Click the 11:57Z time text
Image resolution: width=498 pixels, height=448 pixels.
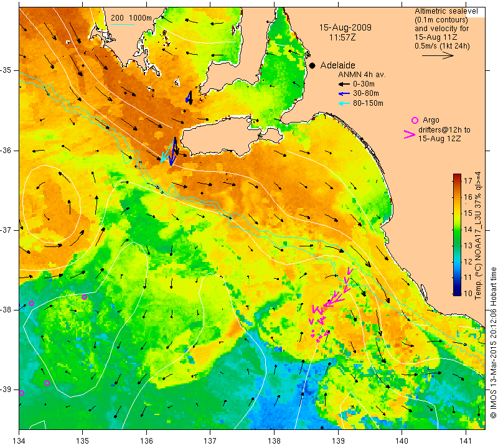coord(342,37)
